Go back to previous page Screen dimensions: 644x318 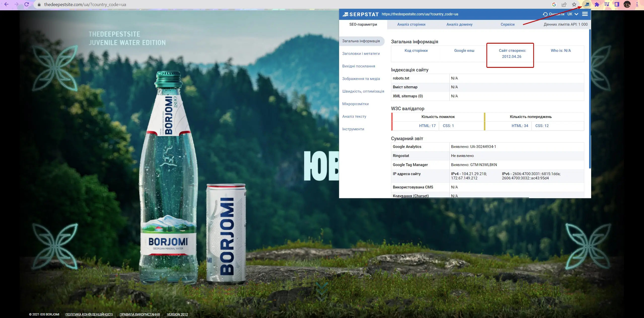pyautogui.click(x=7, y=5)
